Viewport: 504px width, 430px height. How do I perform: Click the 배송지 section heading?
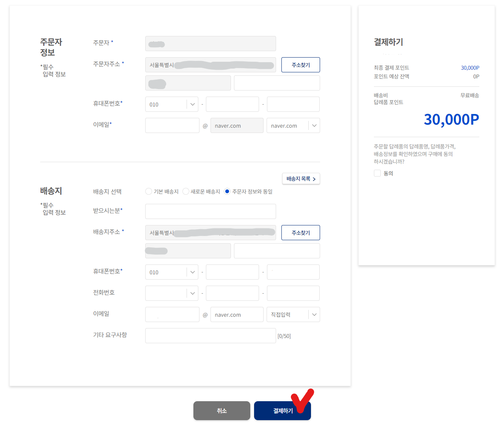click(x=51, y=191)
